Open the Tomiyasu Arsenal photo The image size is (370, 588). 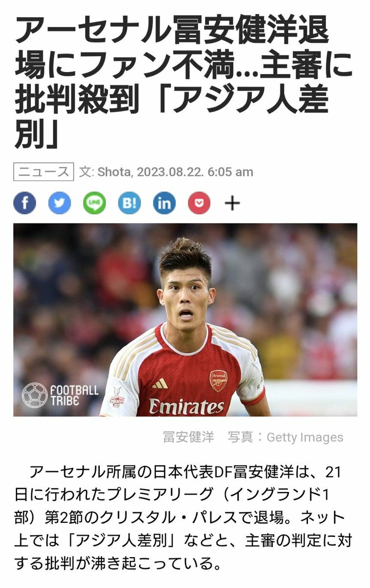(185, 320)
